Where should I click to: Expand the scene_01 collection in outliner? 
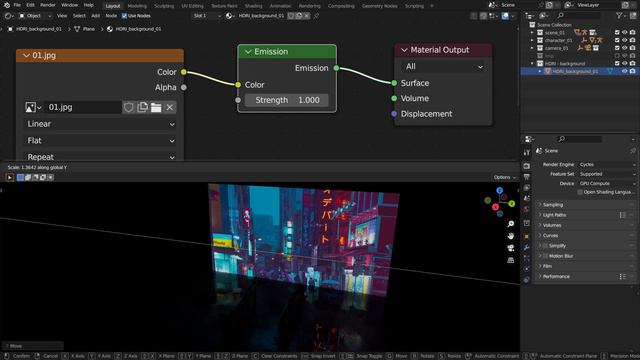[532, 33]
